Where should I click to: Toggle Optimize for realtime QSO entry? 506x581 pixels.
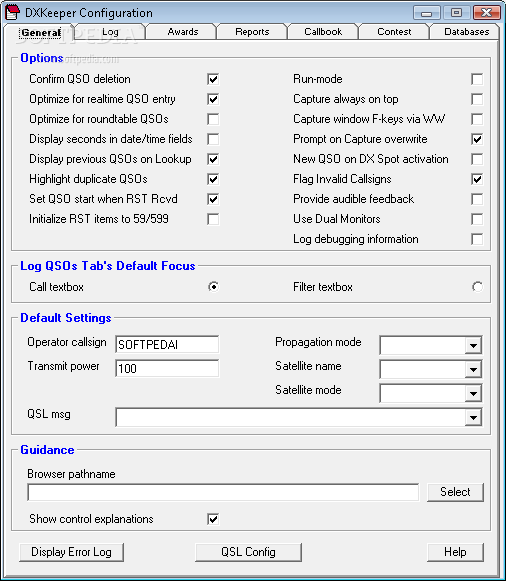(213, 99)
